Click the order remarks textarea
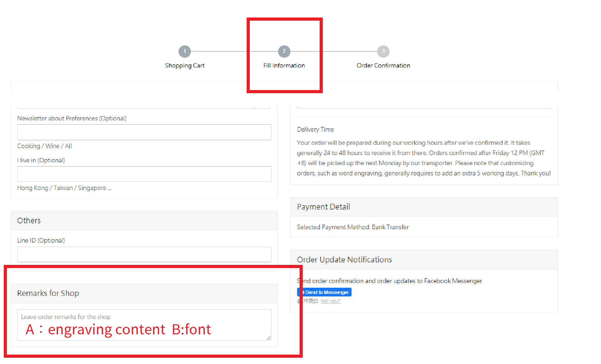The width and height of the screenshot is (601, 364). pos(144,325)
